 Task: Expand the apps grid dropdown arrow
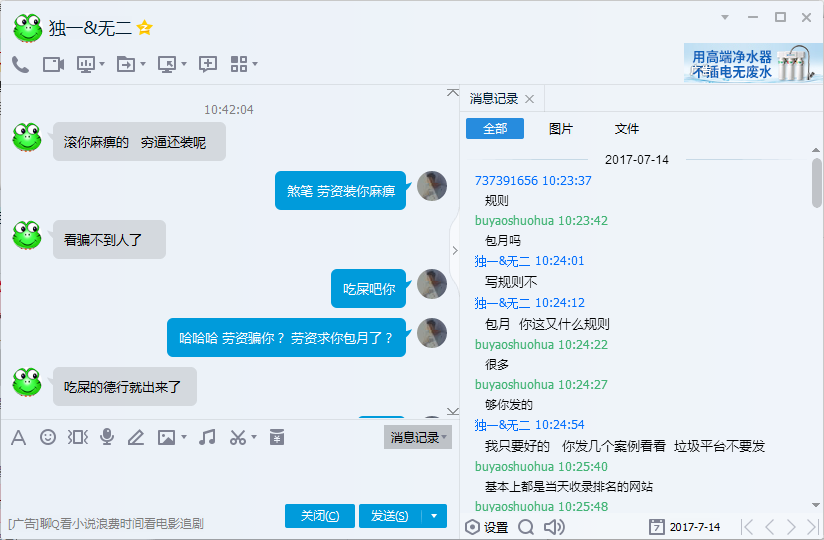click(x=255, y=64)
